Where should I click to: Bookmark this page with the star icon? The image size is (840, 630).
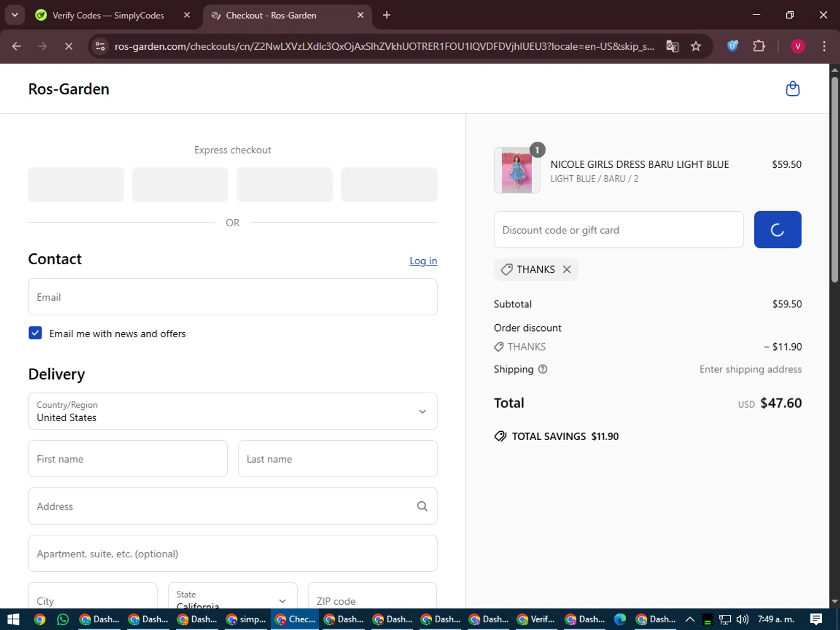(696, 46)
